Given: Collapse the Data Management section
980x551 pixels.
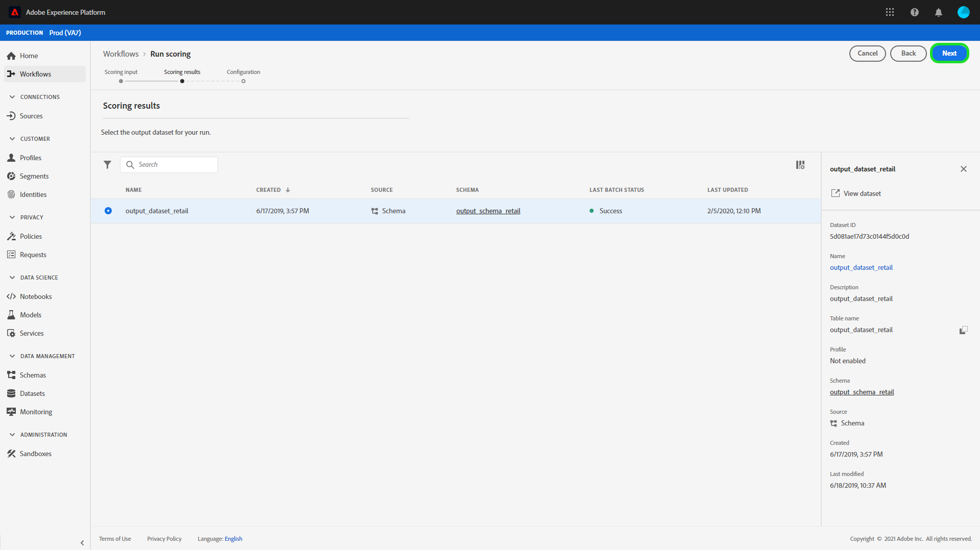Looking at the screenshot, I should (x=12, y=356).
